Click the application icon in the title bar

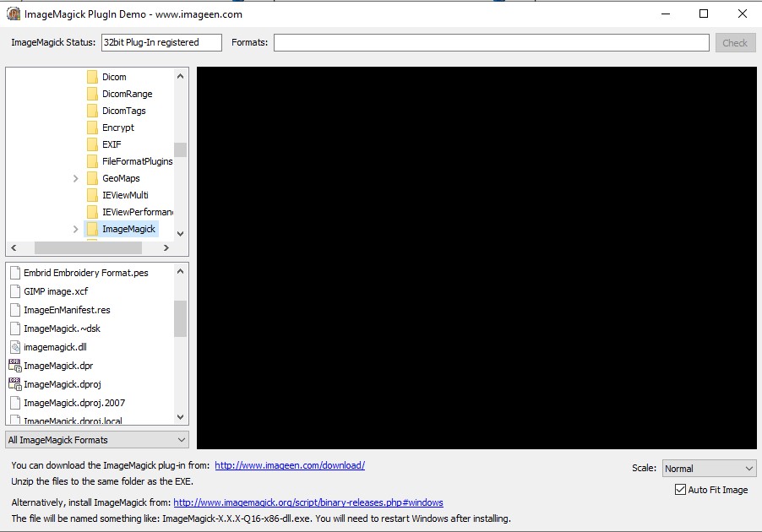[x=14, y=14]
